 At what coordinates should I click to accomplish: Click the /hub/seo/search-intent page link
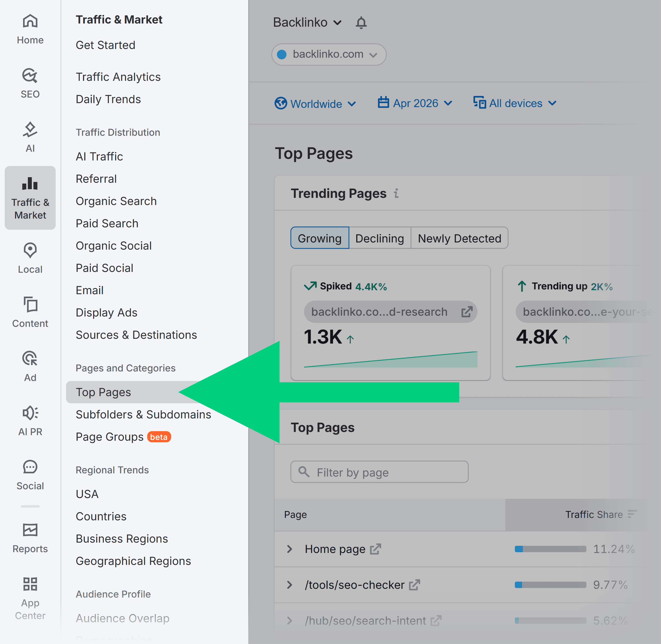click(365, 621)
